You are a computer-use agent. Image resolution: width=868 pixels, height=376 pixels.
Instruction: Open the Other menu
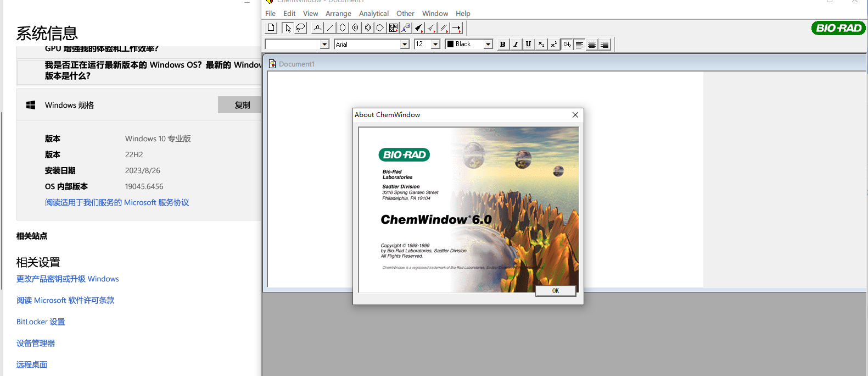(405, 14)
